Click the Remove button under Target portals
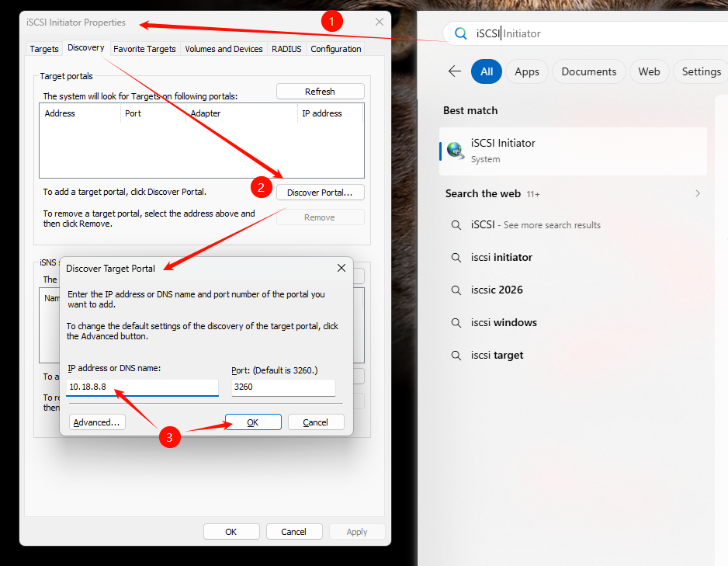Image resolution: width=728 pixels, height=566 pixels. 321,217
